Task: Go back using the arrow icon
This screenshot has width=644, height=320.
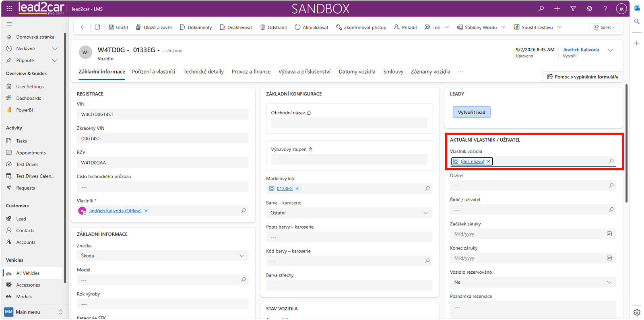Action: pos(83,27)
